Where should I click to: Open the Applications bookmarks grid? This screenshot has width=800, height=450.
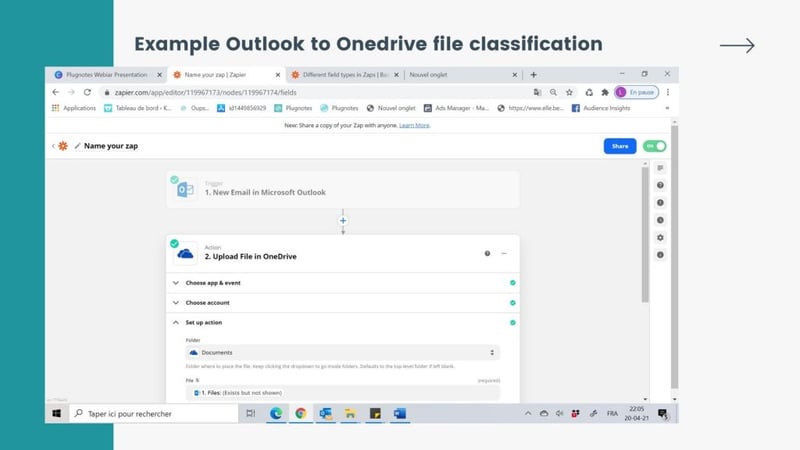click(74, 108)
